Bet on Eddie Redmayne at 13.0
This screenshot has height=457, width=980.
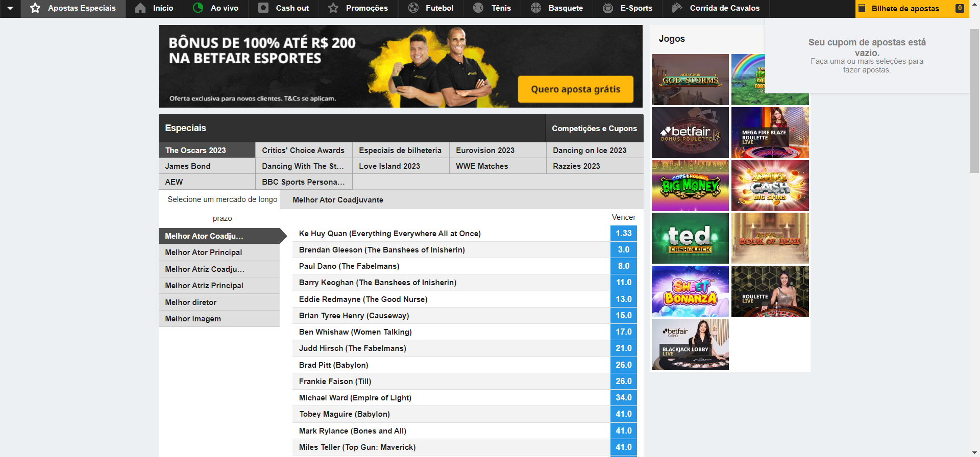[624, 299]
